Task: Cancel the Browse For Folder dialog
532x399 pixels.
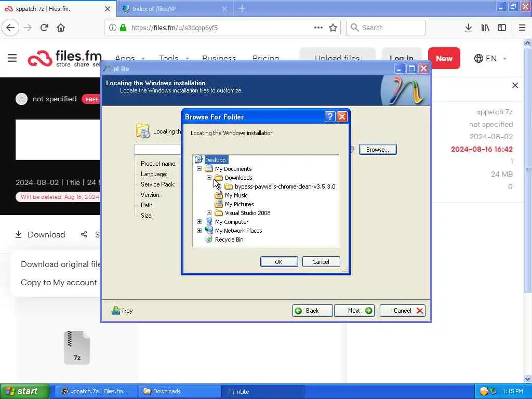Action: point(321,262)
